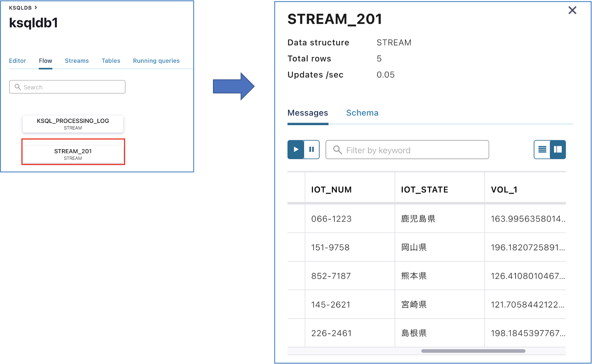Screen dimensions: 592x364
Task: Show the Messages tab
Action: 308,113
